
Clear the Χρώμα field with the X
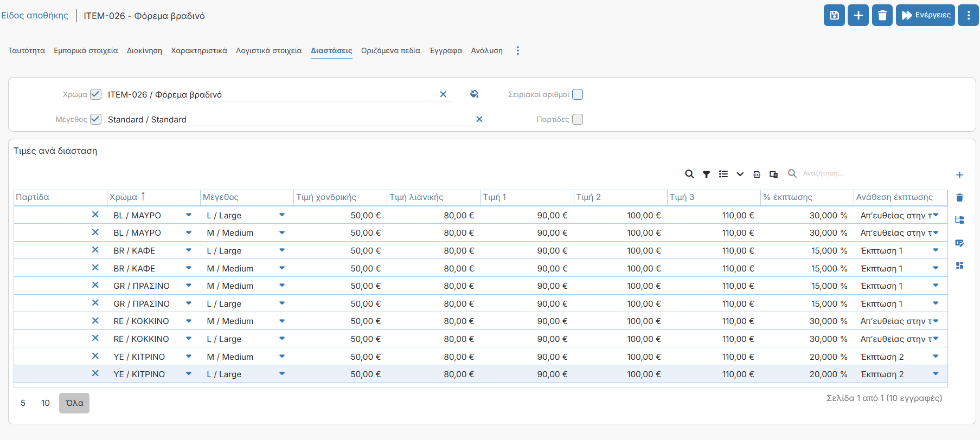[443, 94]
